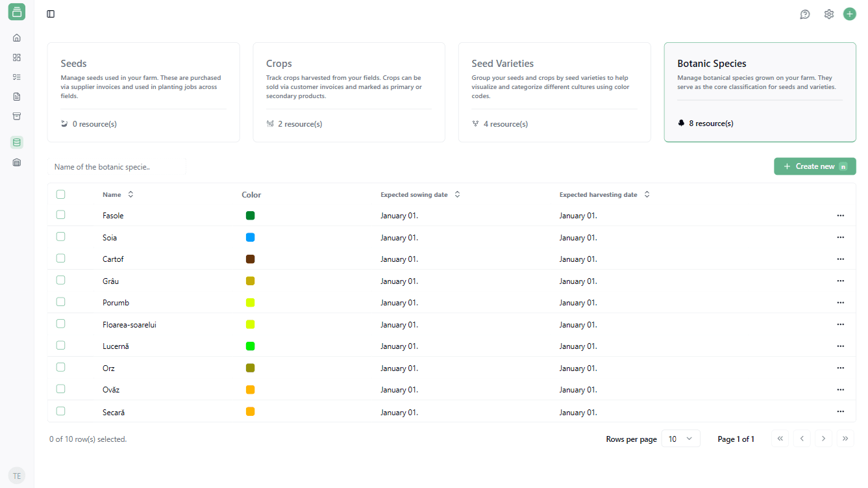
Task: Click the blue color swatch for Soia
Action: [x=251, y=238]
